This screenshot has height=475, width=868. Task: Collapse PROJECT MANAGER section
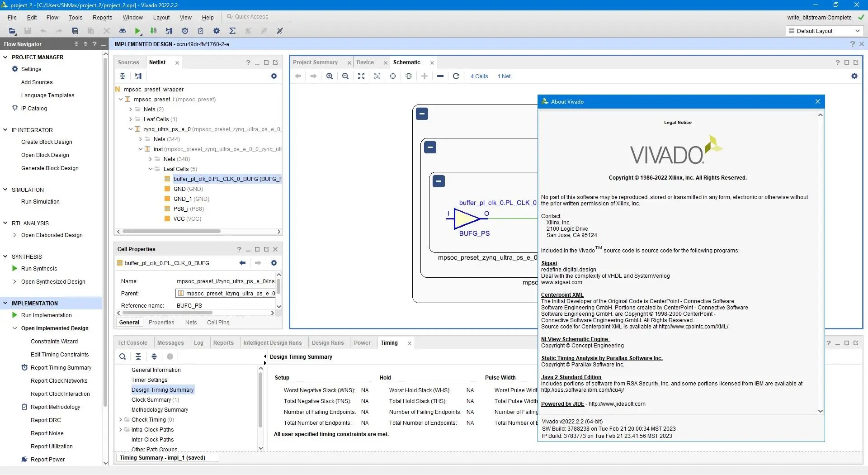point(5,57)
